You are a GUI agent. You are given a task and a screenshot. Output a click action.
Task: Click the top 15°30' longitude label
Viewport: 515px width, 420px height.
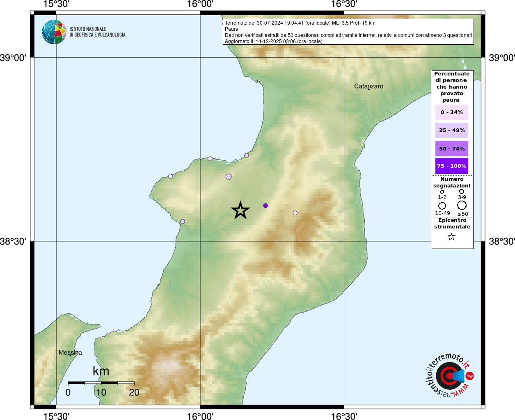[x=56, y=4]
